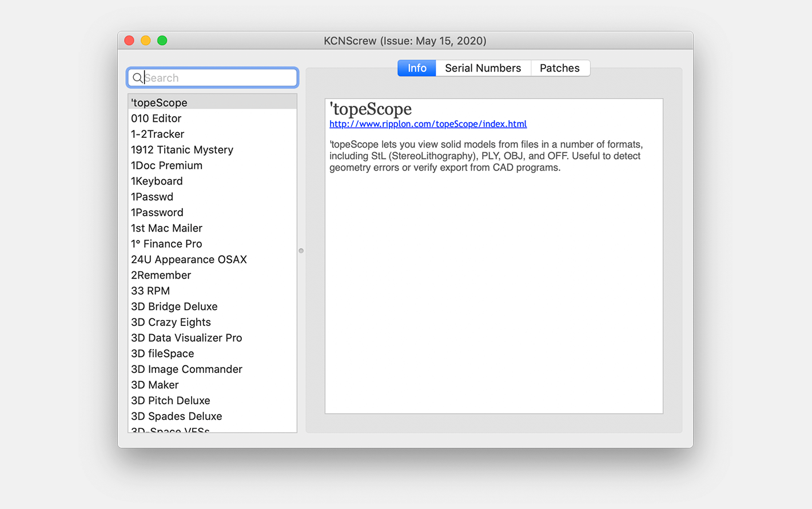Viewport: 812px width, 509px height.
Task: Close the KCNScrew window
Action: click(129, 41)
